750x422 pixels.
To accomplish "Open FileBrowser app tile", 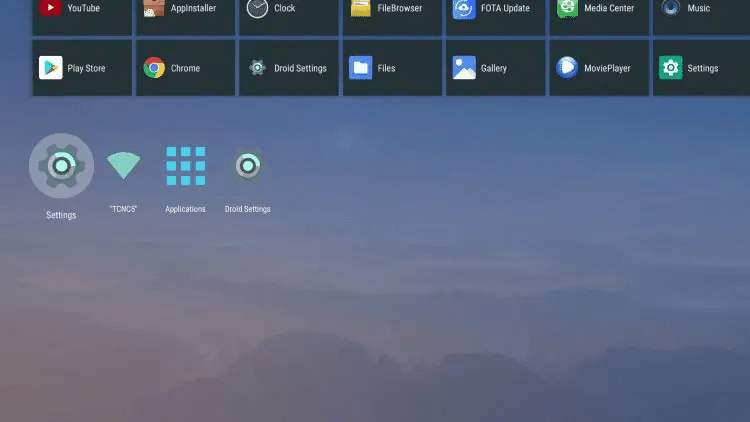I will [x=392, y=16].
